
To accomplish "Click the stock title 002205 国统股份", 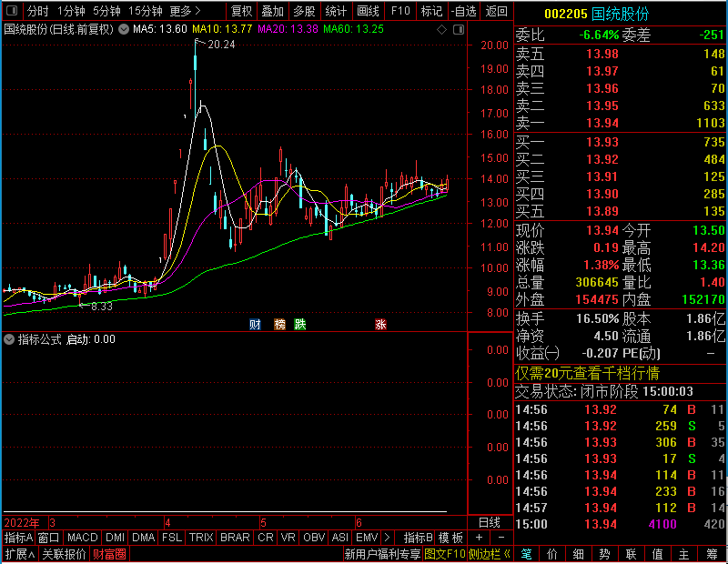I will 597,14.
